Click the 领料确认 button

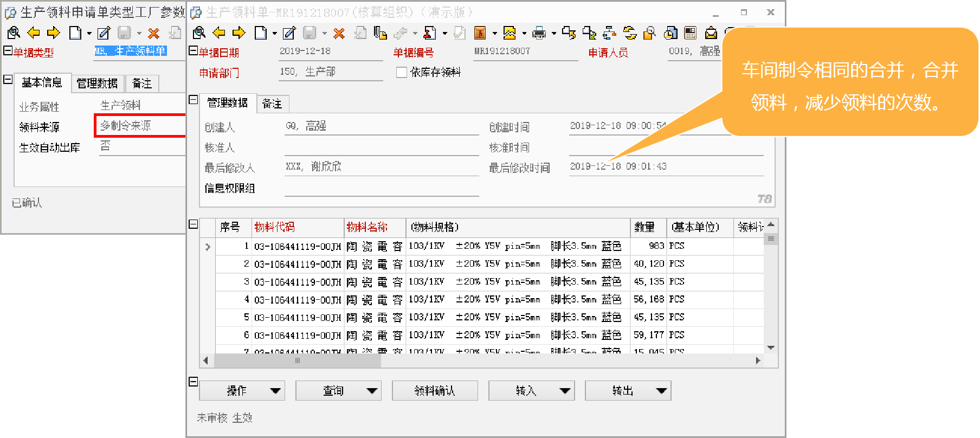click(435, 390)
